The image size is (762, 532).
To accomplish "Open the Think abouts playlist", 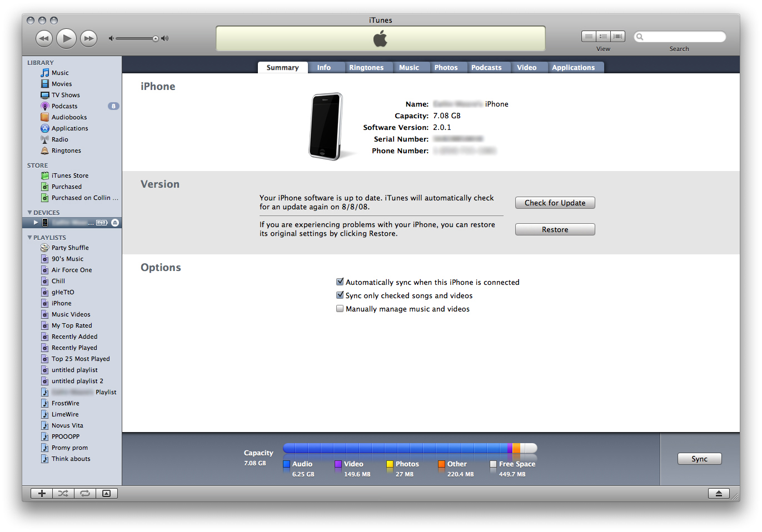I will pos(72,459).
